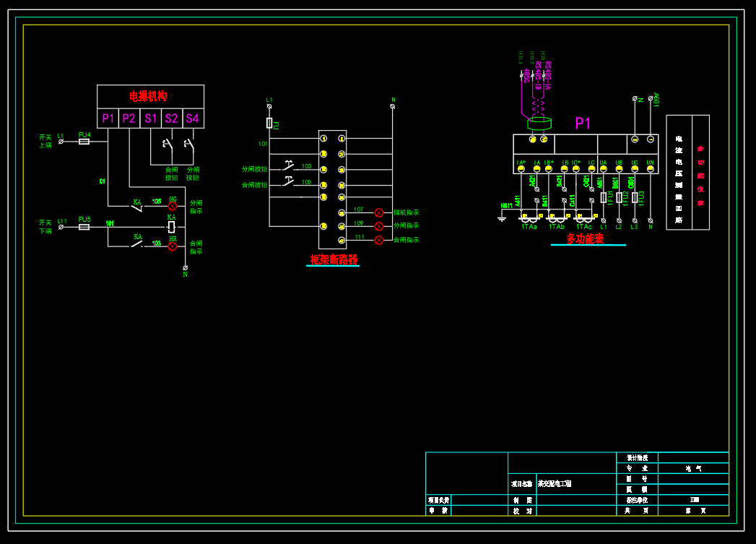The width and height of the screenshot is (756, 544).
Task: Click the P1 cell in 电操机构 table
Action: pyautogui.click(x=108, y=118)
